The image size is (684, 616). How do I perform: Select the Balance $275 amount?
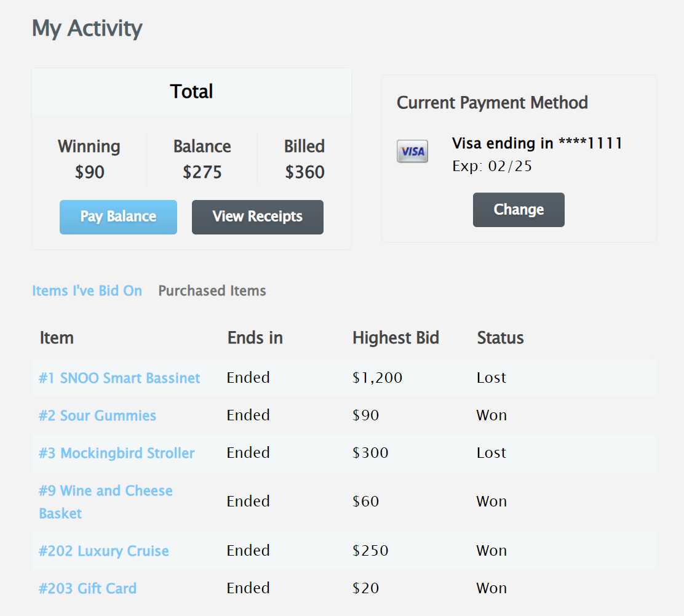[x=202, y=172]
